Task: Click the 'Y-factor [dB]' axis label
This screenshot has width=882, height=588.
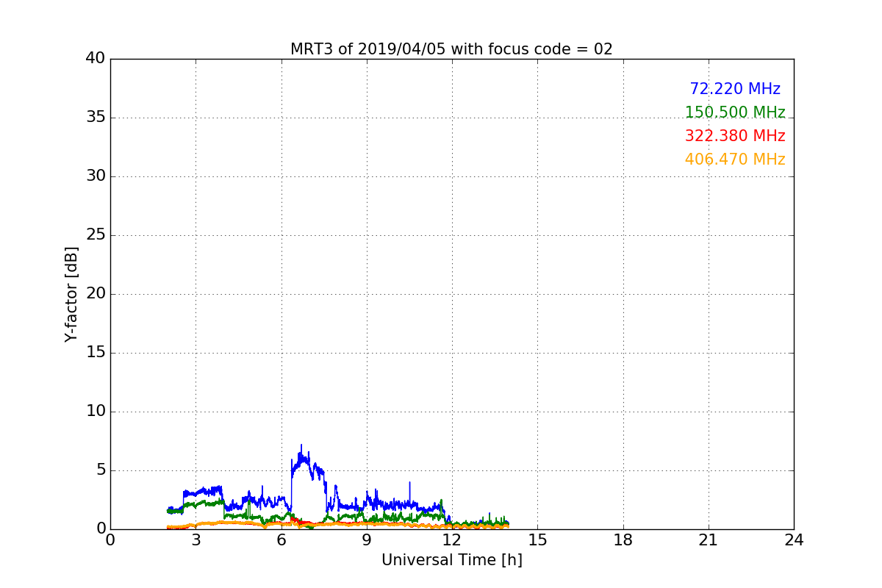Action: pos(71,294)
